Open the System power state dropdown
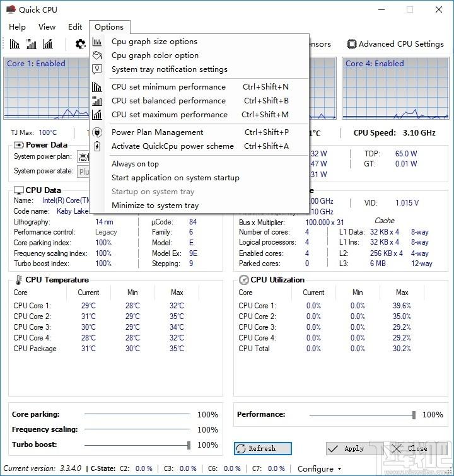Image resolution: width=454 pixels, height=476 pixels. 83,172
